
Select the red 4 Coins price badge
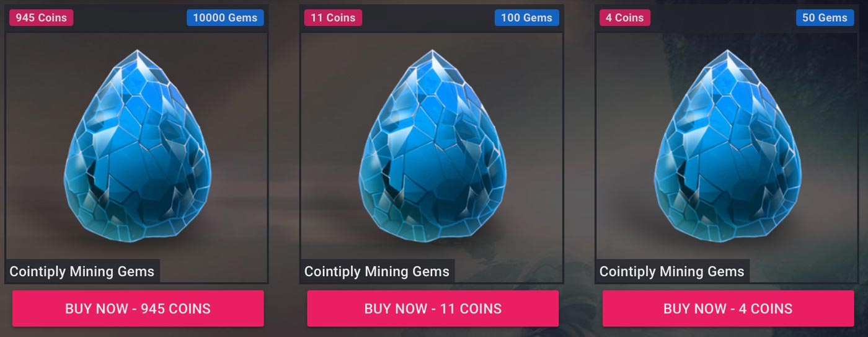tap(625, 17)
